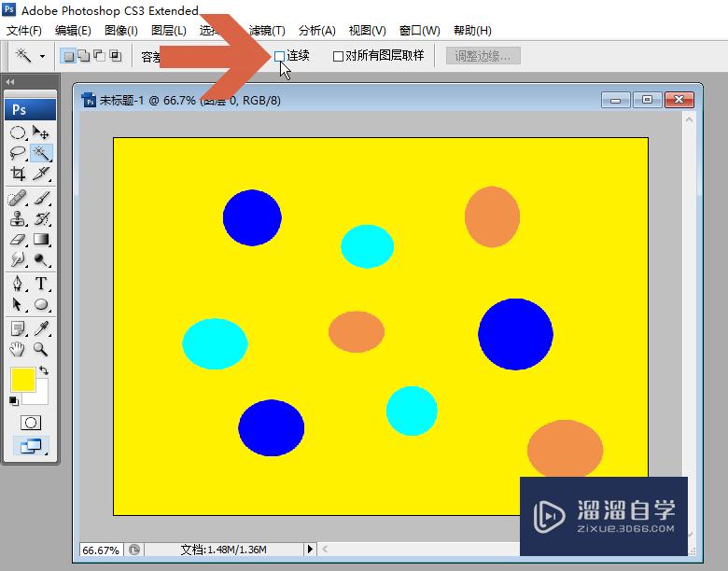Click the yellow foreground color swatch
The image size is (728, 571).
click(22, 380)
